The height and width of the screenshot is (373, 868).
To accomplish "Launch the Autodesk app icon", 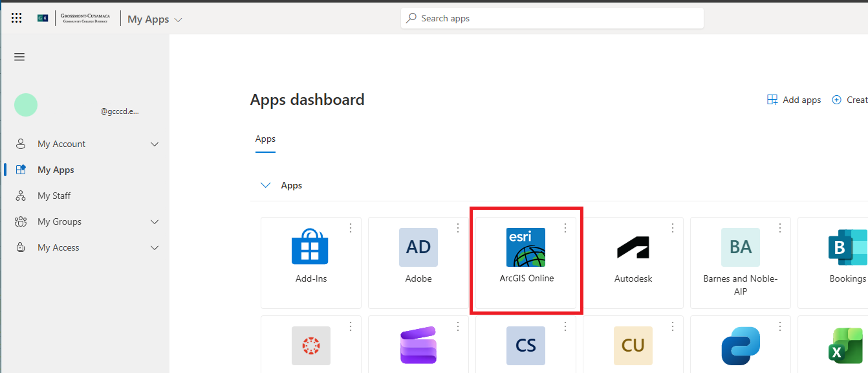I will [633, 247].
